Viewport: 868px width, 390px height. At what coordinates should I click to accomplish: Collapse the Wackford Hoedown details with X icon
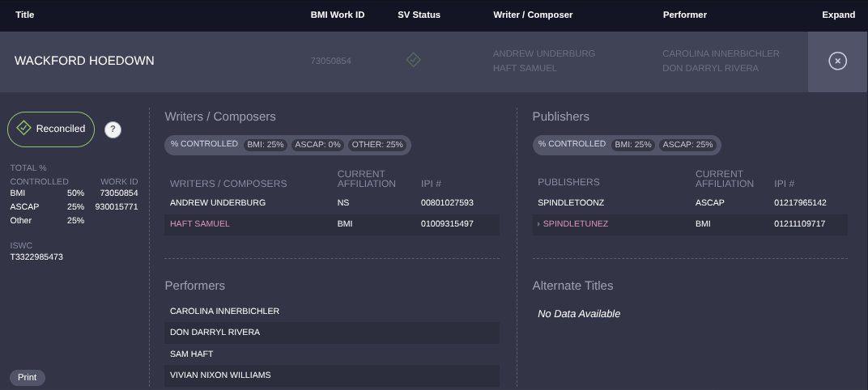[x=837, y=61]
